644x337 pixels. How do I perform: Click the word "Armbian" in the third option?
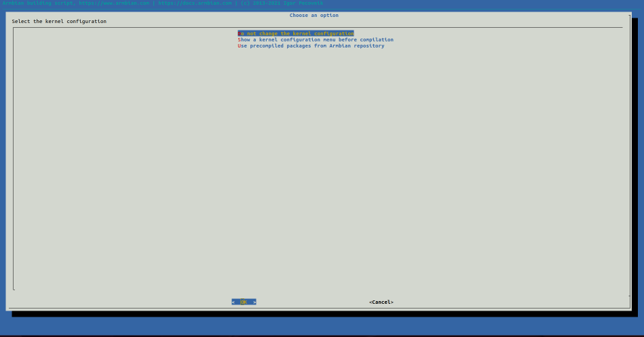tap(341, 45)
